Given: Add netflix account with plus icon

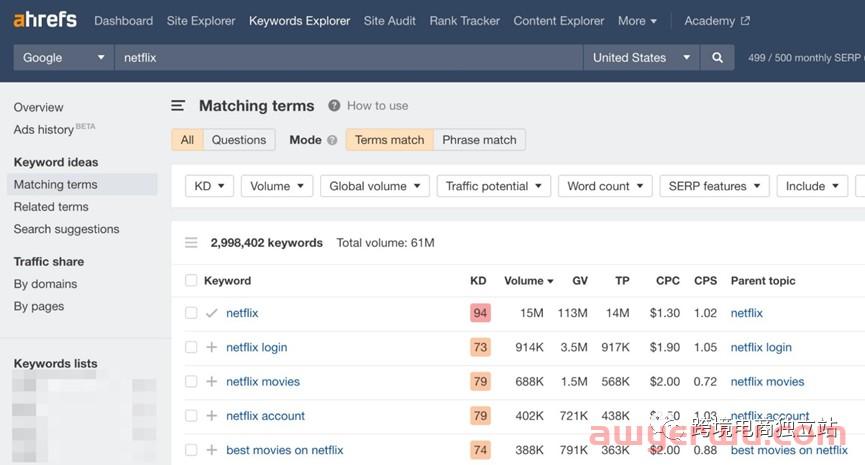Looking at the screenshot, I should [211, 416].
